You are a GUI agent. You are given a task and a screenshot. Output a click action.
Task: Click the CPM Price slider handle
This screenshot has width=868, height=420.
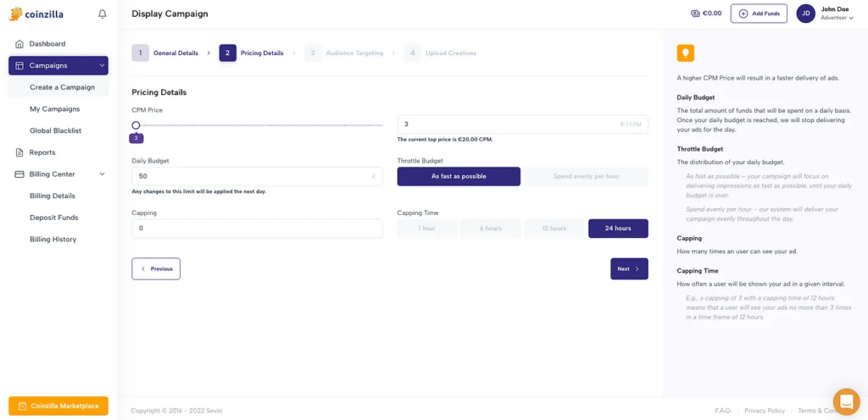[x=136, y=125]
